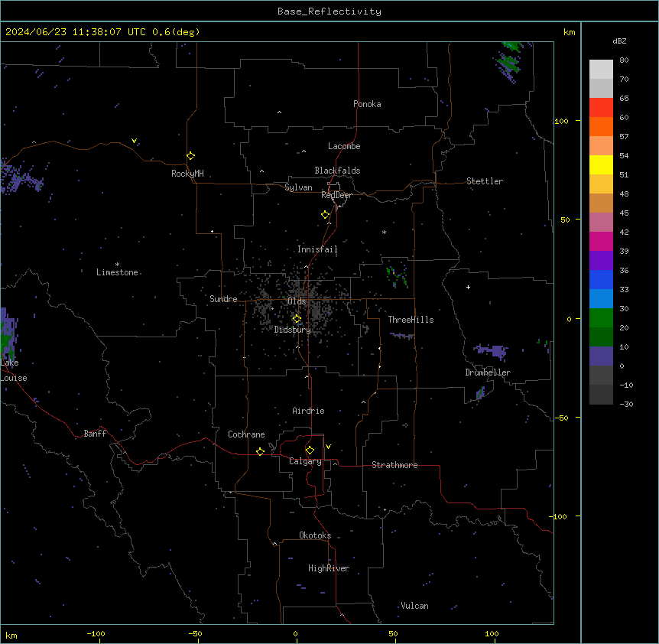Click the Lacombe city label

pos(344,146)
